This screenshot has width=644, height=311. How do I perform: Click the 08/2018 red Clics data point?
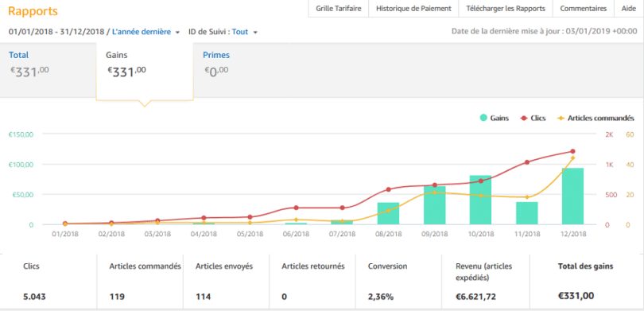click(388, 189)
